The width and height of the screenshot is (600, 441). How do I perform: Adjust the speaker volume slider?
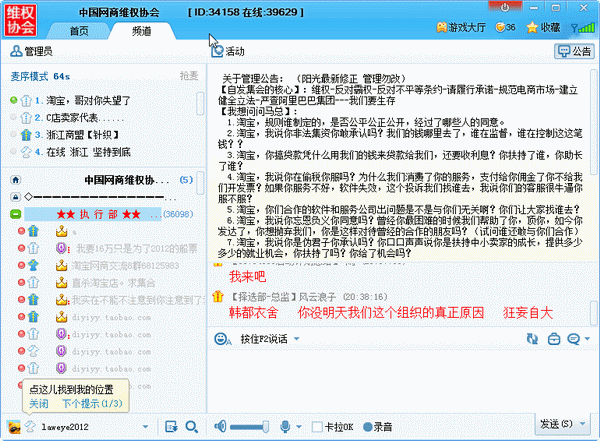tap(249, 426)
